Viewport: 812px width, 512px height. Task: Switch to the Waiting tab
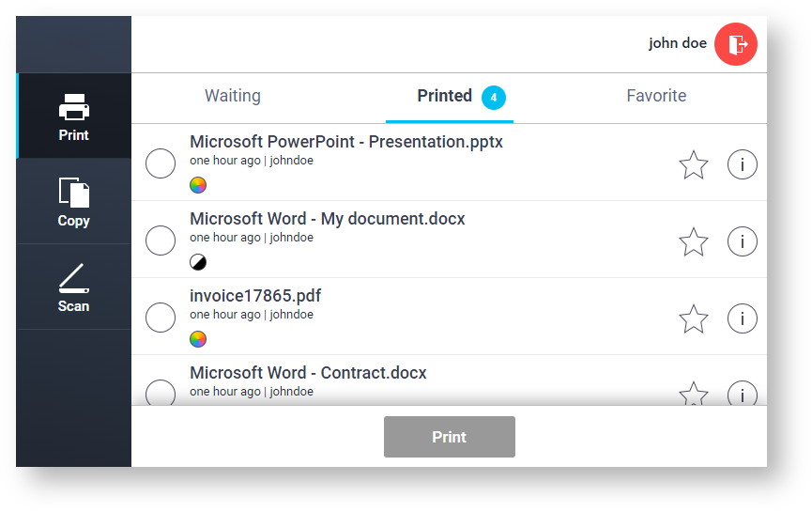(x=233, y=96)
